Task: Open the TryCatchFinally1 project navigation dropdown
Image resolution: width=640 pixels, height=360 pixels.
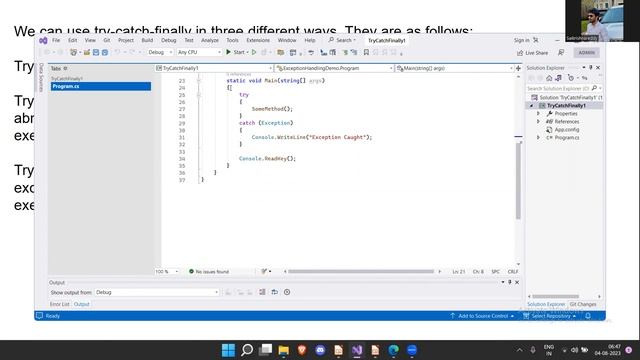Action: point(214,68)
